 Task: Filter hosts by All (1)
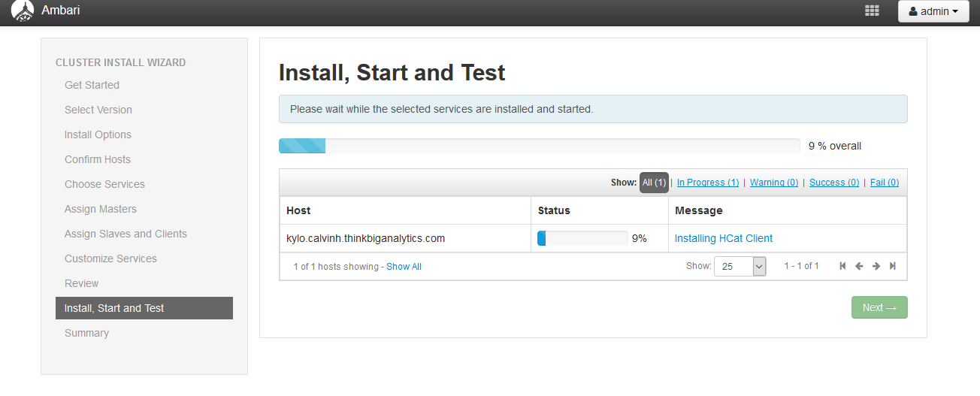coord(654,183)
